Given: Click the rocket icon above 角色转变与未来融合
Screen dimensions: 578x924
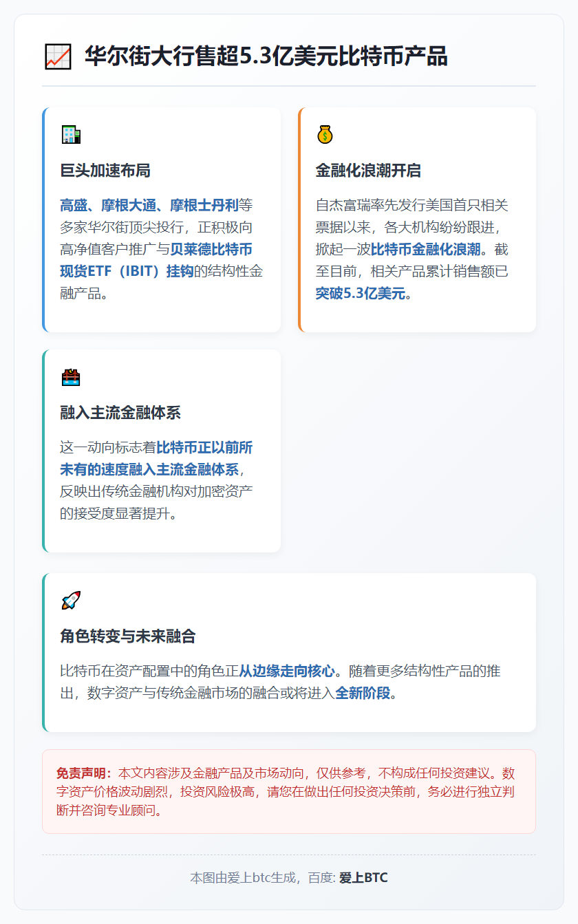Looking at the screenshot, I should pyautogui.click(x=70, y=600).
